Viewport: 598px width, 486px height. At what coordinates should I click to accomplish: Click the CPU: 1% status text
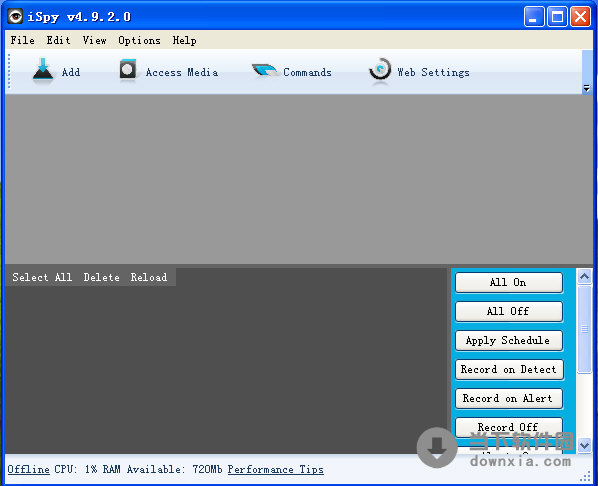coord(76,469)
